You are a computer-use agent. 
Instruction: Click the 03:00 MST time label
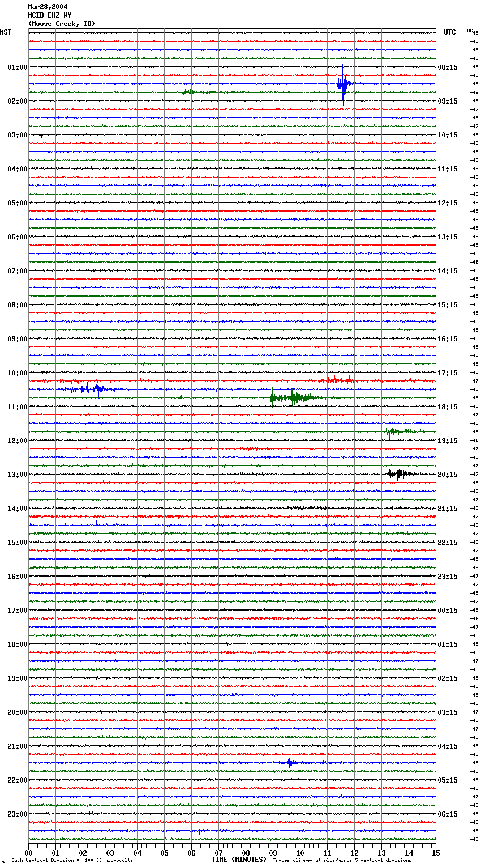18,135
